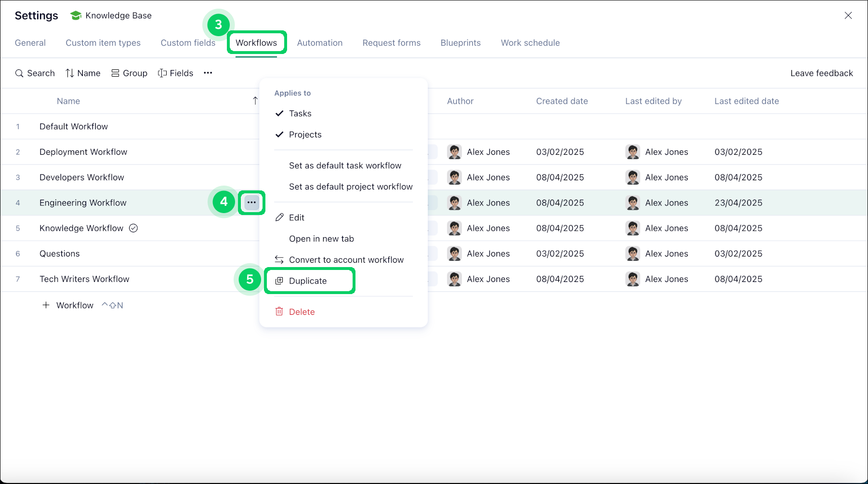Toggle the Name column sort arrow
868x484 pixels.
255,101
